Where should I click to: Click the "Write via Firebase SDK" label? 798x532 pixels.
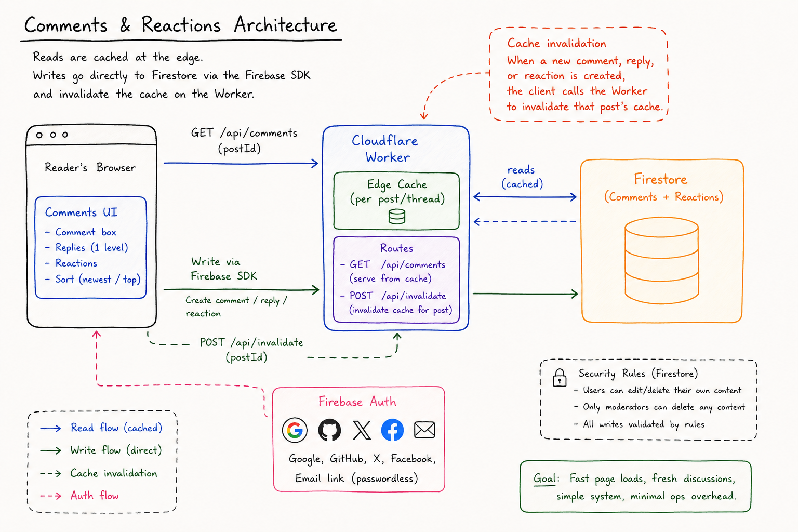click(223, 269)
